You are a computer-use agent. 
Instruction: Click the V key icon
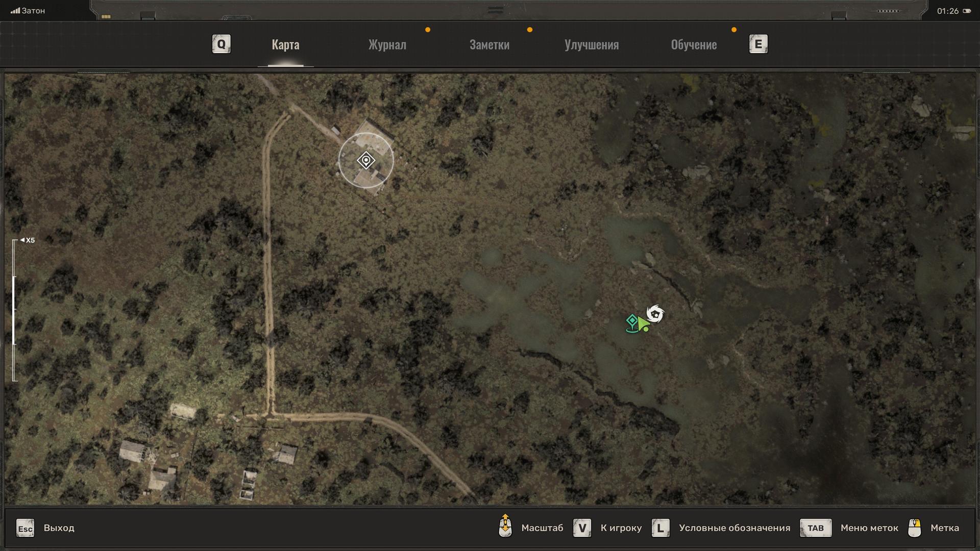tap(582, 528)
